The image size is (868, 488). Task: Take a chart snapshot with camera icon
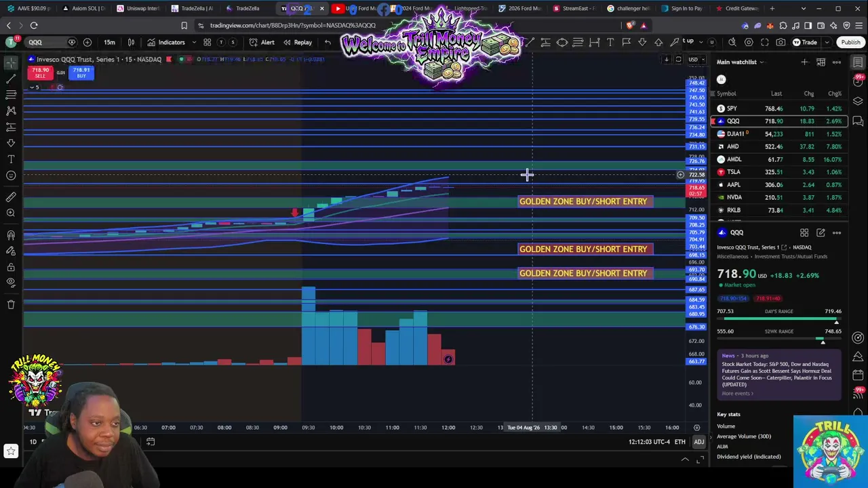(781, 42)
